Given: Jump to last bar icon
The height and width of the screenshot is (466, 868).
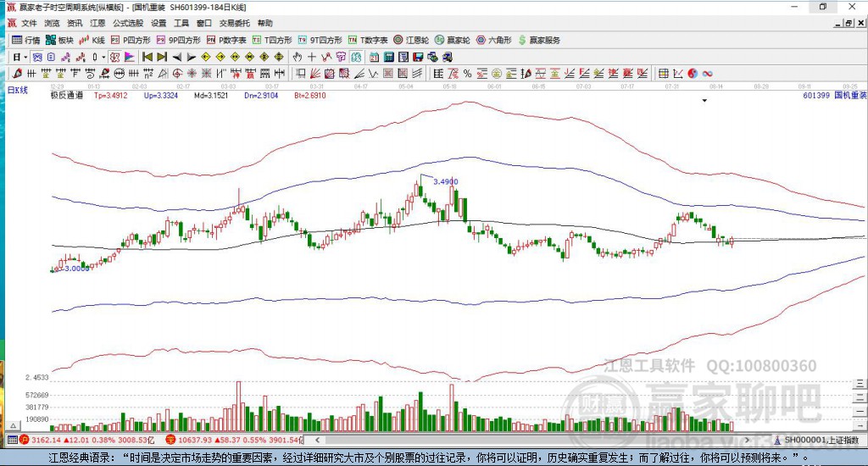Looking at the screenshot, I should [x=162, y=57].
